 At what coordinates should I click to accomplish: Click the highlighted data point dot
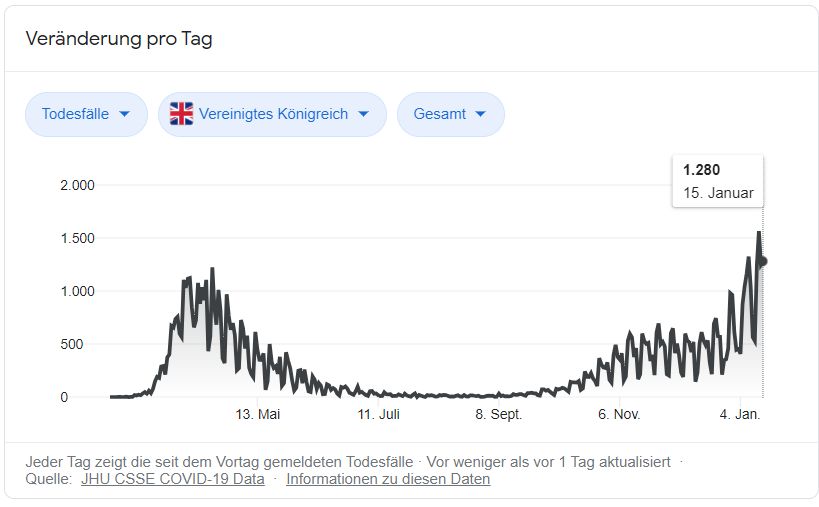[763, 261]
